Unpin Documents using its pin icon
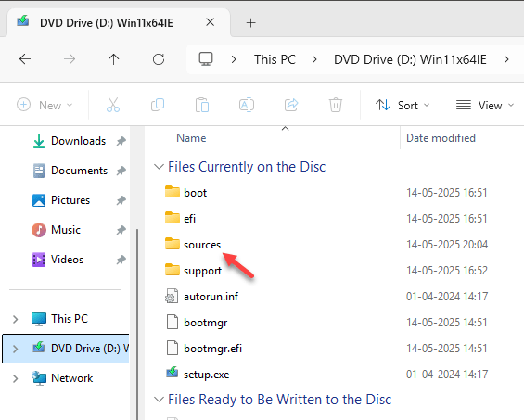Image resolution: width=524 pixels, height=420 pixels. [121, 171]
